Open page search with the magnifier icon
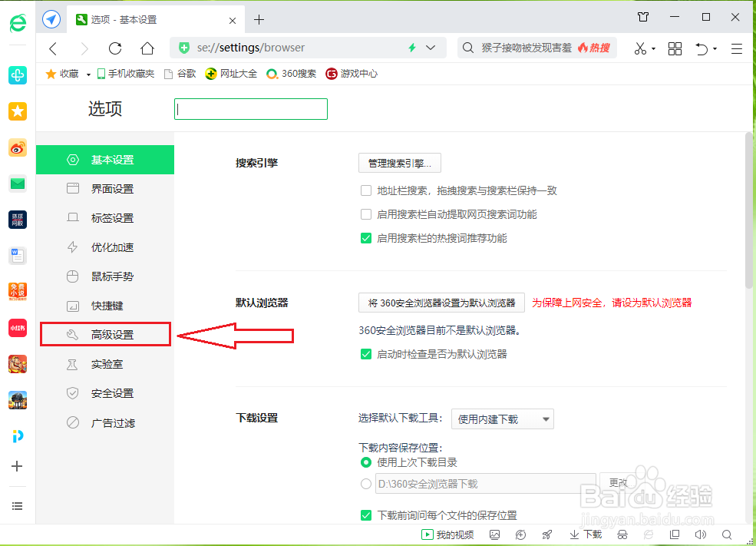 pos(726,534)
